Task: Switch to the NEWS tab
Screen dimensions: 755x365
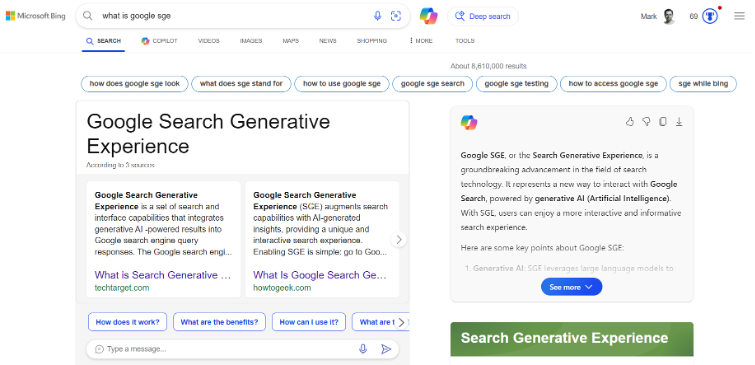Action: coord(327,41)
